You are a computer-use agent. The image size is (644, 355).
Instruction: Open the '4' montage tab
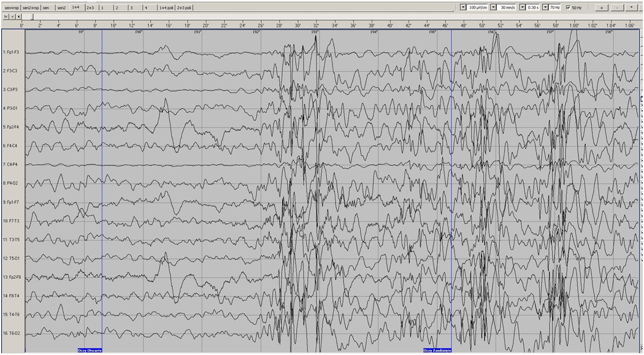click(148, 8)
